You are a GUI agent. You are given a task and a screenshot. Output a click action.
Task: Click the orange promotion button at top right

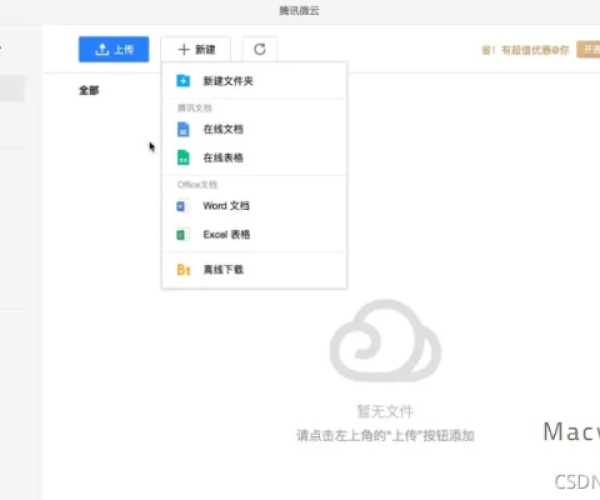click(588, 49)
